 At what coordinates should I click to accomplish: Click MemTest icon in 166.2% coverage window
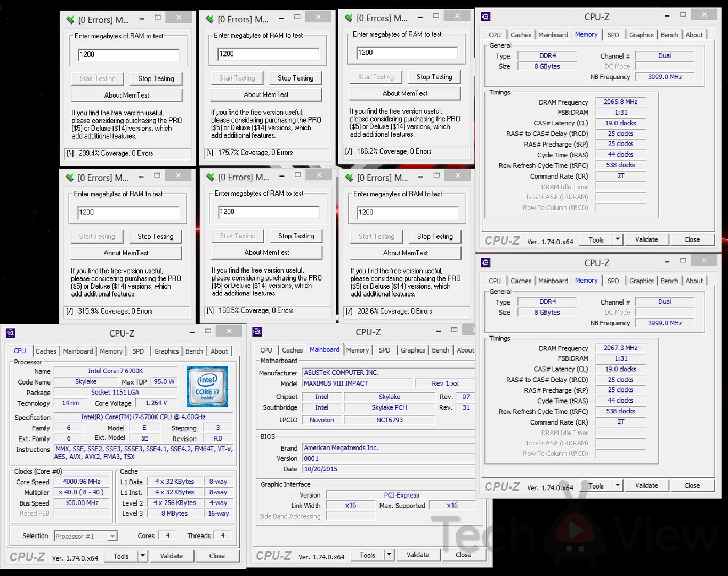[349, 18]
